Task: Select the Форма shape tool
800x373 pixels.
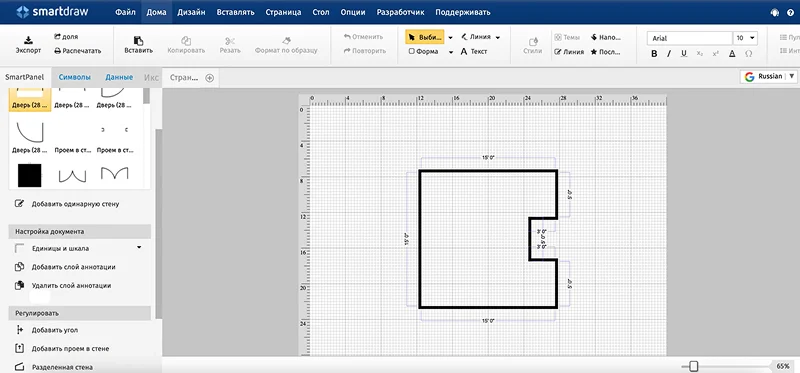Action: tap(423, 52)
